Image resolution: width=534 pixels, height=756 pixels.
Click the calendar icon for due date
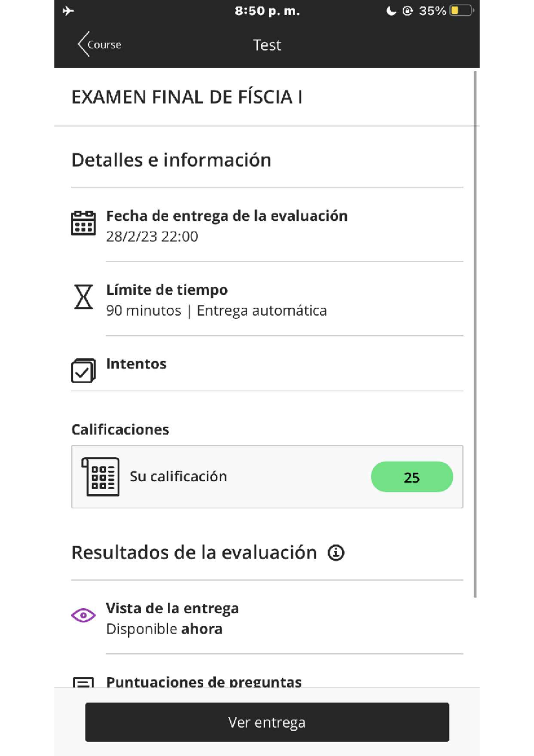[83, 223]
